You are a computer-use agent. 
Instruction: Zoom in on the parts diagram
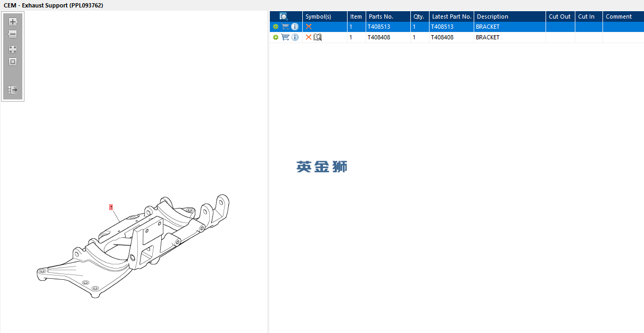(x=13, y=22)
